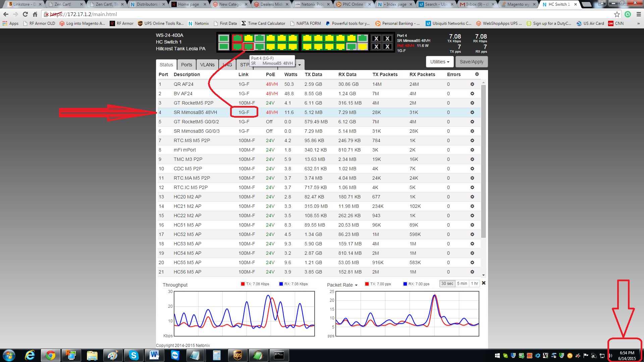
Task: Switch to the VLANs tab
Action: [x=207, y=65]
